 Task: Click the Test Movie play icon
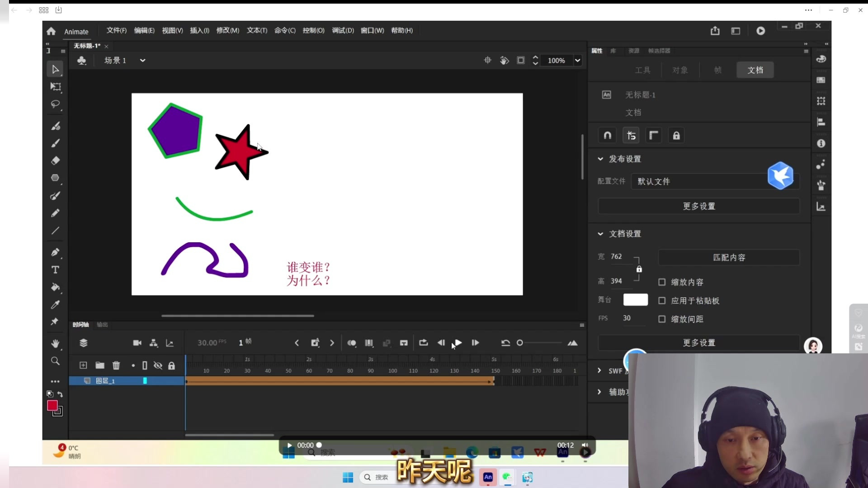pyautogui.click(x=761, y=31)
